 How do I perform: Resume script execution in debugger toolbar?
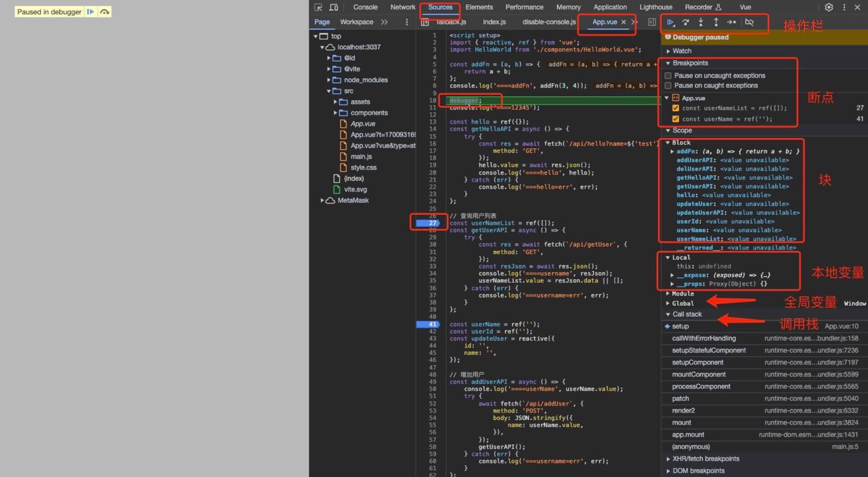(670, 22)
